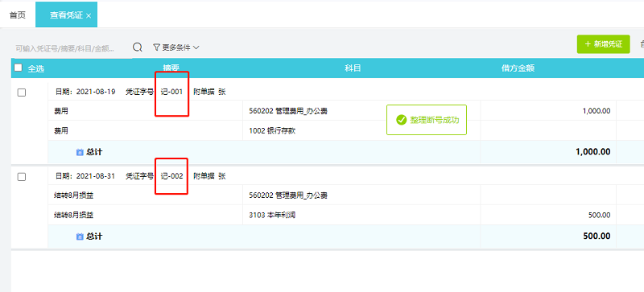Expand the 更多条件 dropdown
Image resolution: width=644 pixels, height=292 pixels.
(x=175, y=47)
